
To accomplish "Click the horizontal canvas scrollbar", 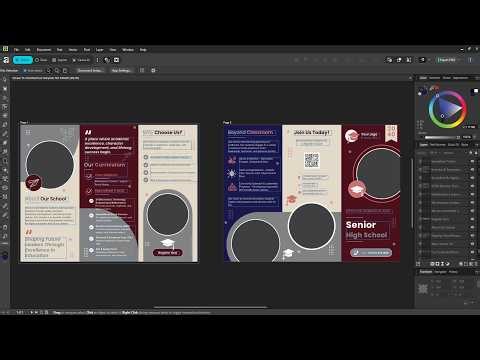I will [x=211, y=307].
